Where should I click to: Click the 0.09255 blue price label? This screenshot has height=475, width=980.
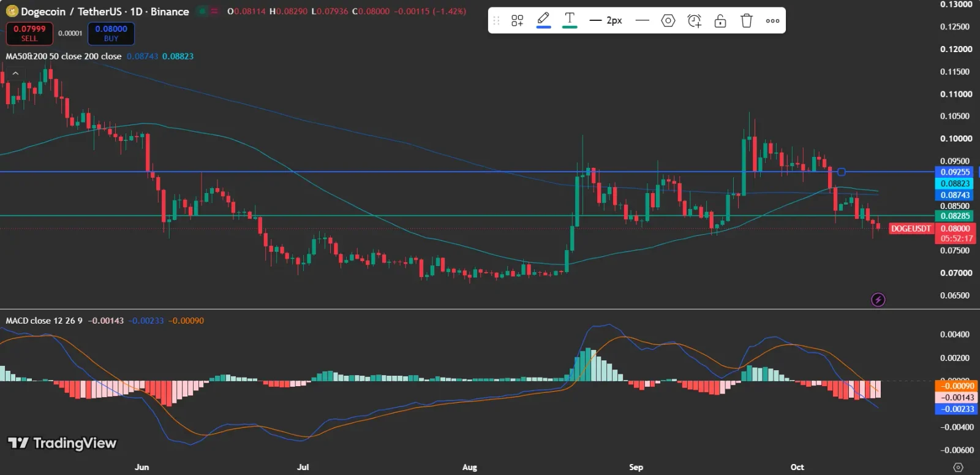point(956,172)
